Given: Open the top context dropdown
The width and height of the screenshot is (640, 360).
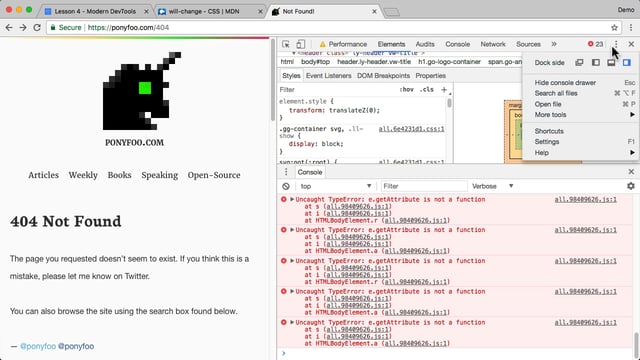Looking at the screenshot, I should tap(336, 186).
